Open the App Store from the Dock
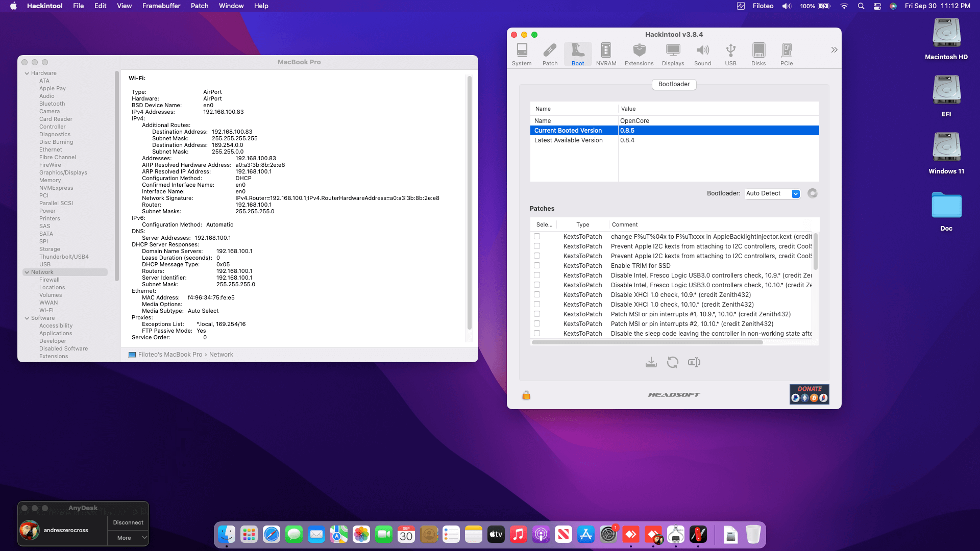The width and height of the screenshot is (980, 551). point(586,535)
